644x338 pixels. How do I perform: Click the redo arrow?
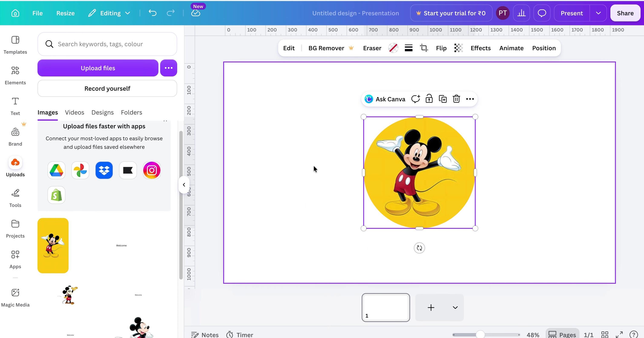click(x=171, y=13)
